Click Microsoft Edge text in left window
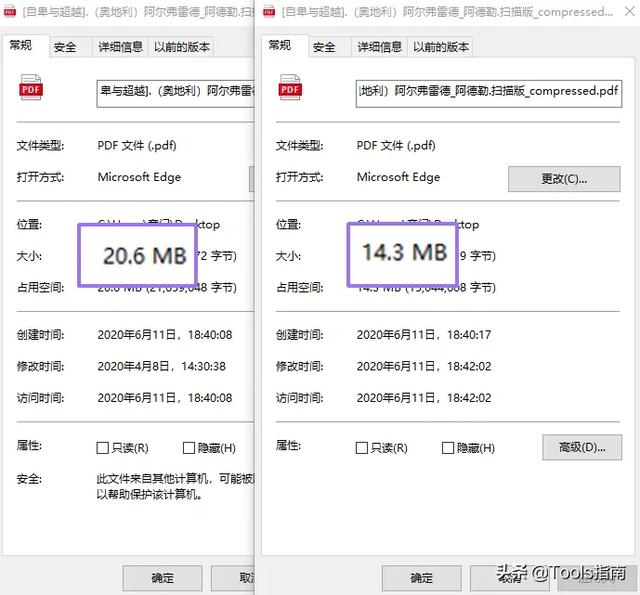640x595 pixels. (139, 178)
